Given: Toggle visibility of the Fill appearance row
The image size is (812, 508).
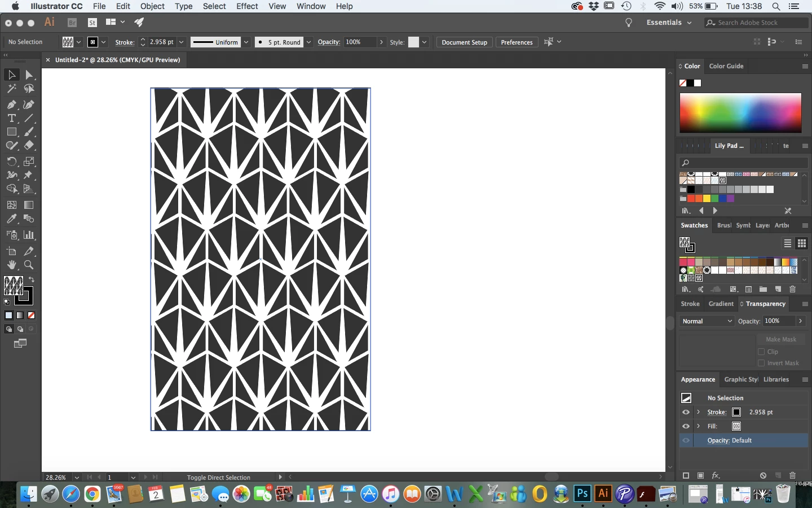Looking at the screenshot, I should point(686,426).
